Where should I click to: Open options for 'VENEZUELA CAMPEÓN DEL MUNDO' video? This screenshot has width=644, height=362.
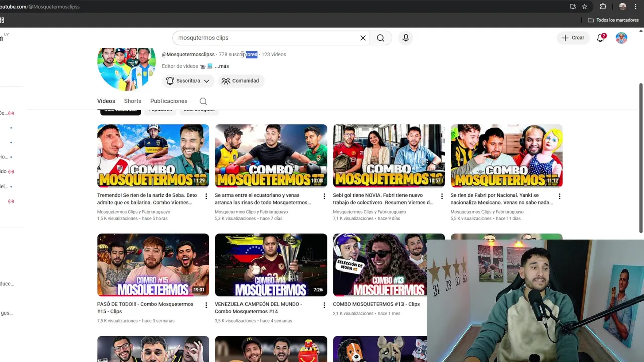point(324,305)
